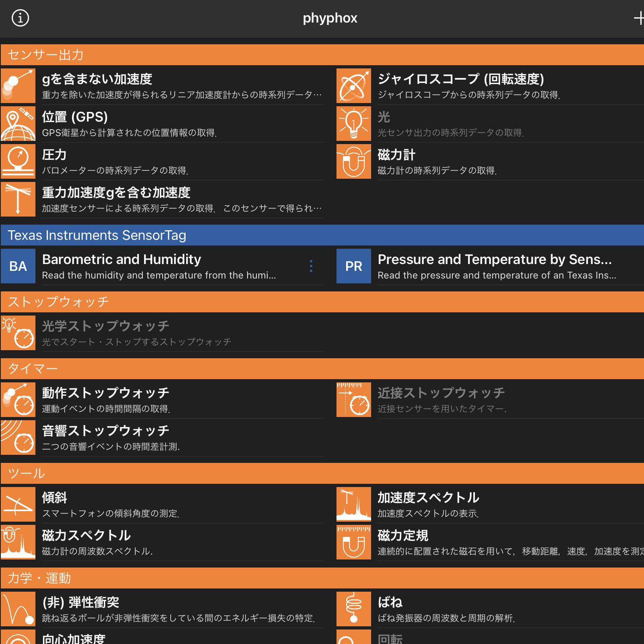The width and height of the screenshot is (644, 644).
Task: Select the 加速度スペクトル title
Action: tap(428, 497)
